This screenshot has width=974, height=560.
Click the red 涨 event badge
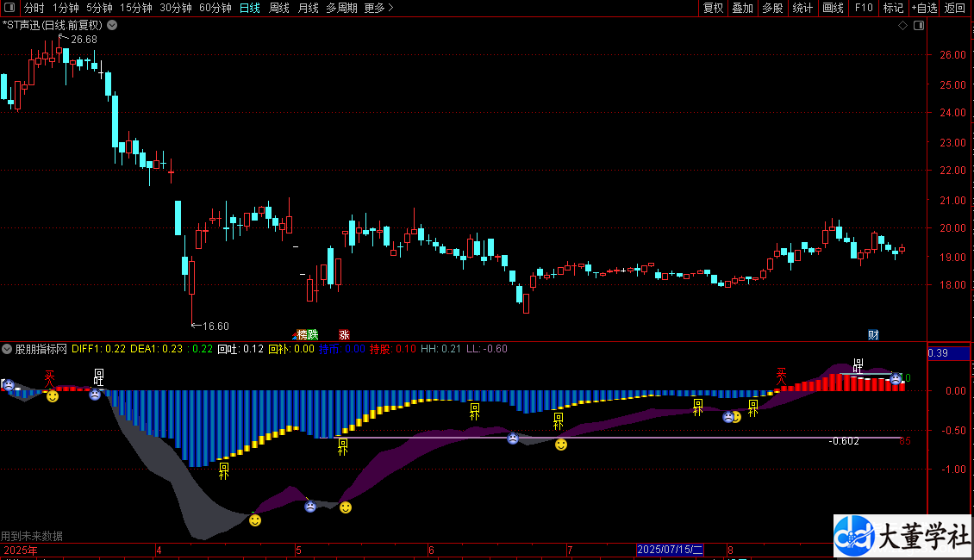[344, 334]
